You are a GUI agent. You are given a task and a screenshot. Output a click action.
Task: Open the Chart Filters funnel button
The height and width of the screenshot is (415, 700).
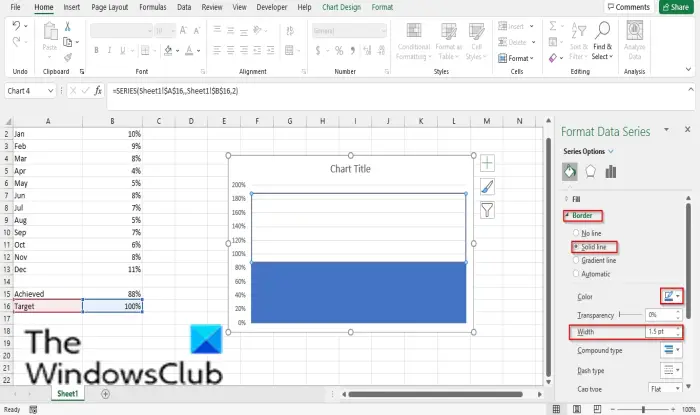pyautogui.click(x=487, y=210)
